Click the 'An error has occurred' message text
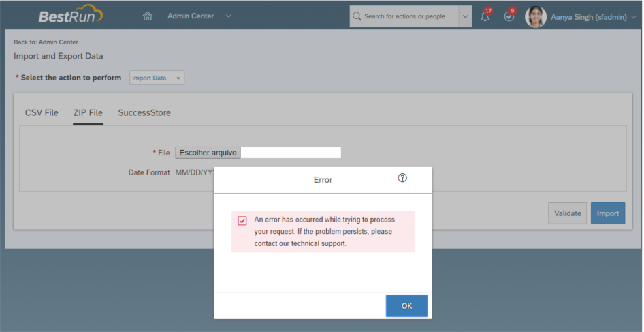The width and height of the screenshot is (644, 332). 324,231
